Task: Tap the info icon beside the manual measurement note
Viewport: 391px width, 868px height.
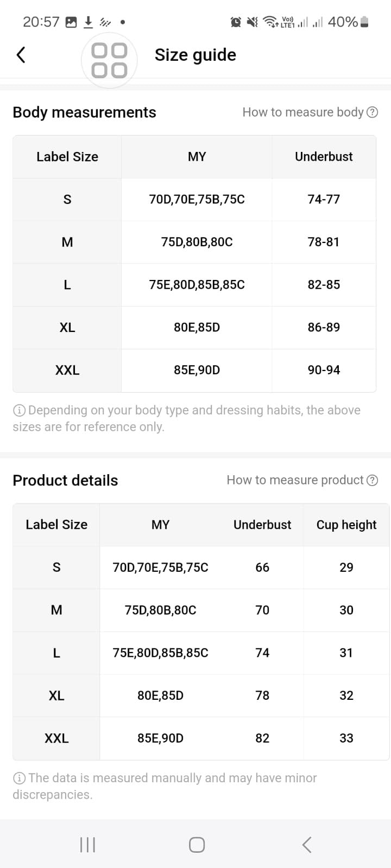Action: pyautogui.click(x=19, y=778)
